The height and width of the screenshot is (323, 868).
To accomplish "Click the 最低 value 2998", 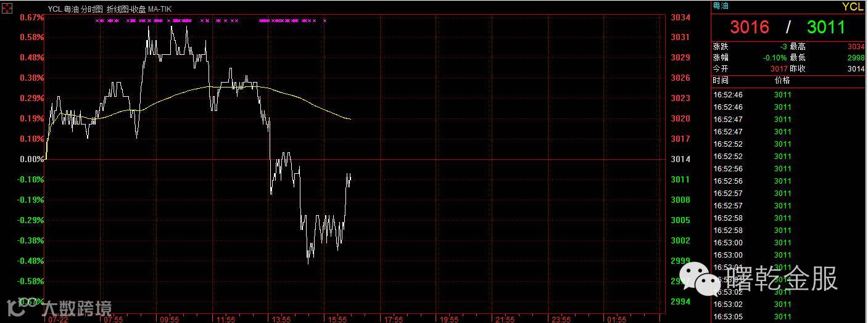I will pyautogui.click(x=856, y=58).
